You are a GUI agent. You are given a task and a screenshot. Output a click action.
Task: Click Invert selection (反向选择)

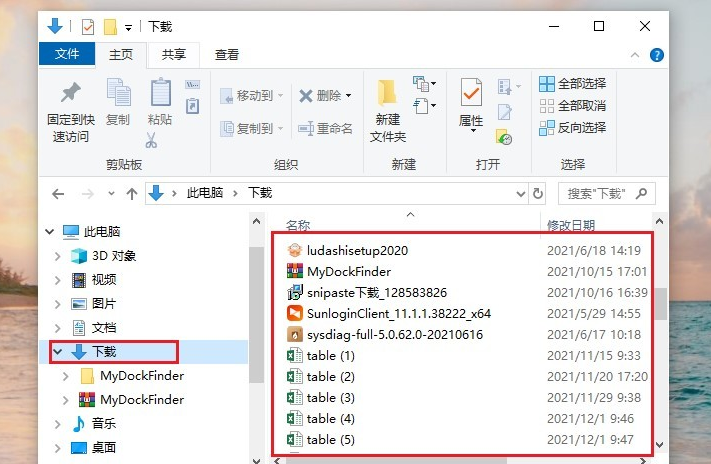point(573,127)
